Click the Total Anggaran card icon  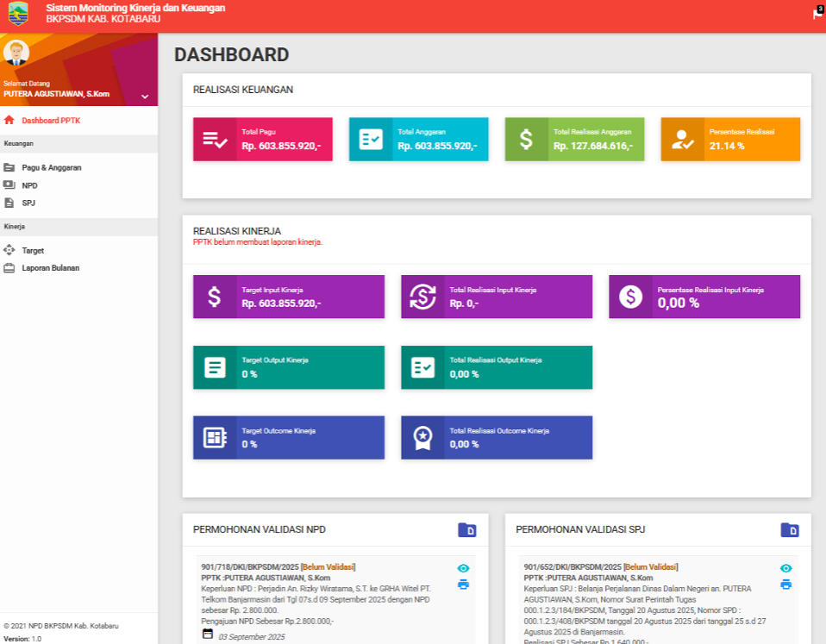coord(371,140)
